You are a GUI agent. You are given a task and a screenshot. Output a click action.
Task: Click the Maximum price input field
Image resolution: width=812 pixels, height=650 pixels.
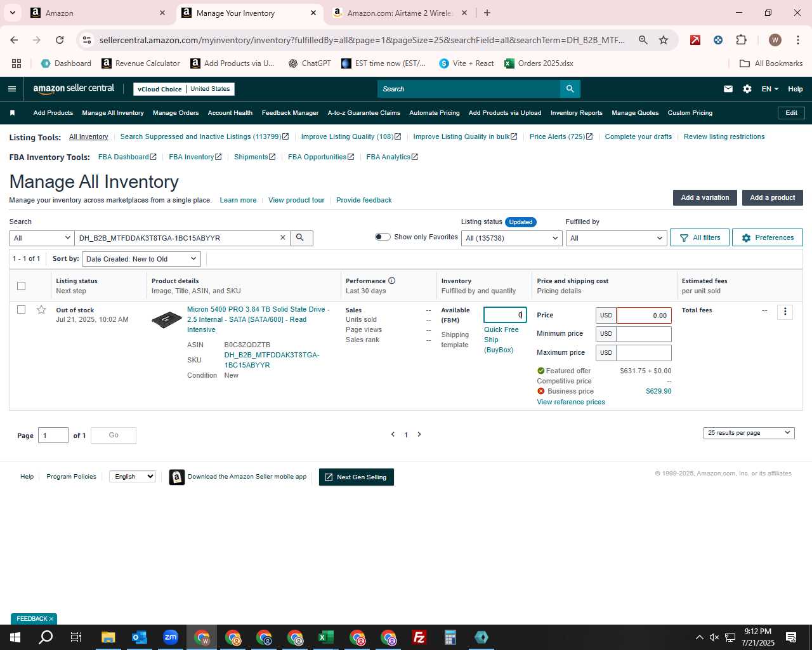point(644,353)
